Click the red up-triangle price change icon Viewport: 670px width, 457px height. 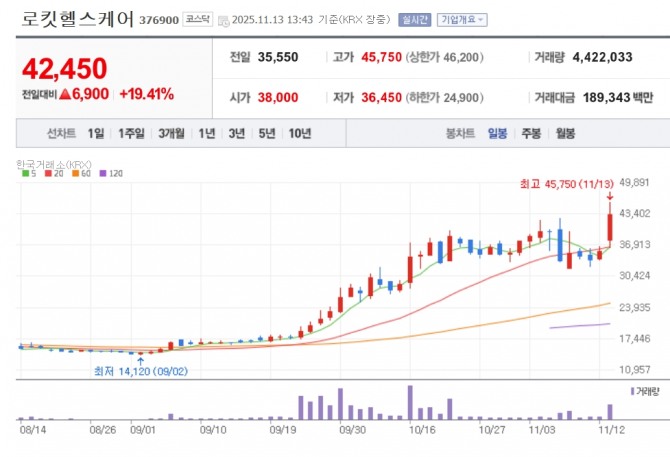tap(65, 94)
